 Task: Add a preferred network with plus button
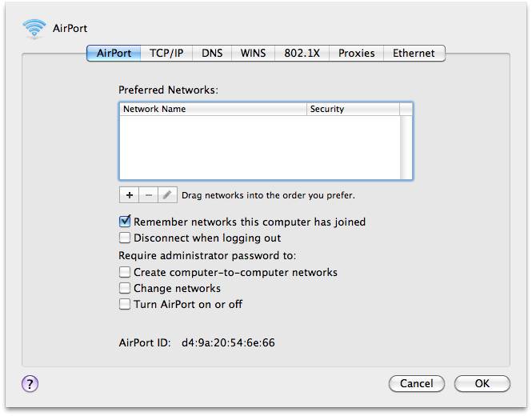point(129,195)
